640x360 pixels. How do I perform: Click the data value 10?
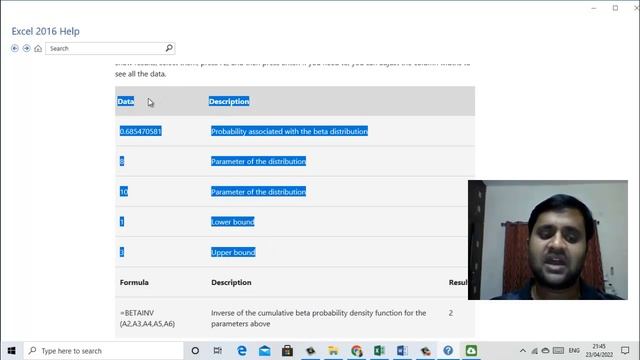tap(124, 191)
